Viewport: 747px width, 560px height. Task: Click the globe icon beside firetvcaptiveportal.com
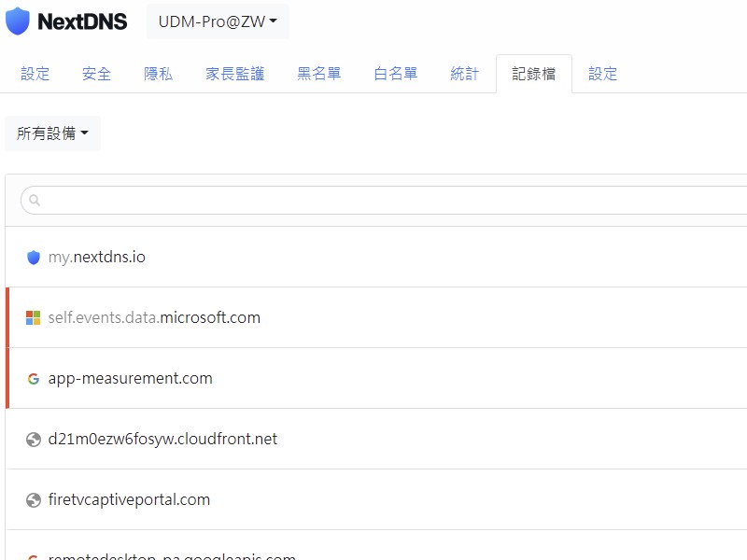tap(34, 500)
